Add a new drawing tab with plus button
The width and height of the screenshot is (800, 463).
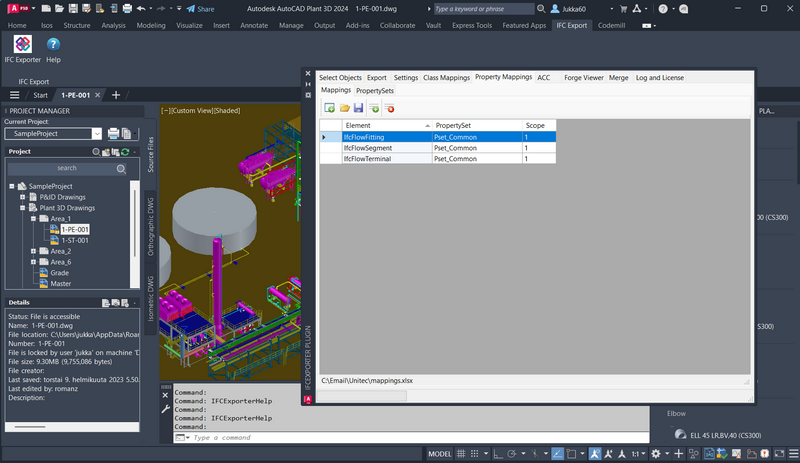pyautogui.click(x=116, y=95)
